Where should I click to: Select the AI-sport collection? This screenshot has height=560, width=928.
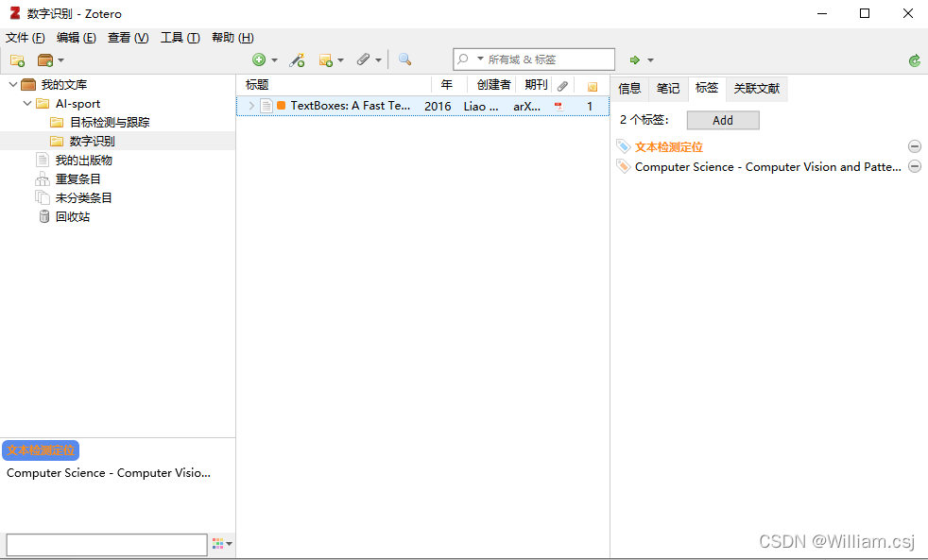[x=77, y=104]
